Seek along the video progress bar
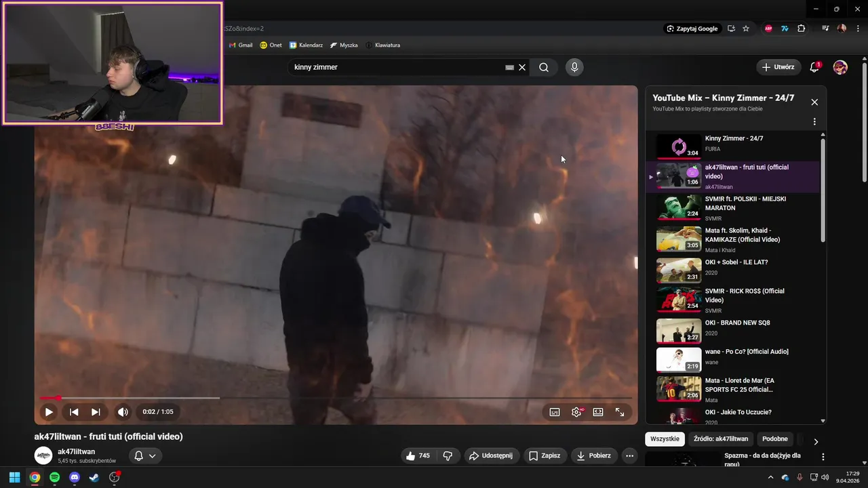 coord(336,398)
